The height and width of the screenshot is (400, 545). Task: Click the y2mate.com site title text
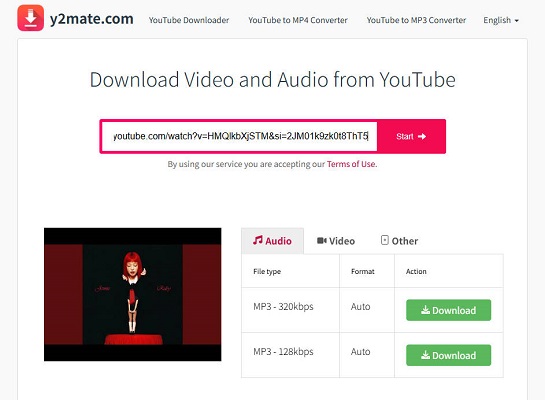[x=91, y=19]
